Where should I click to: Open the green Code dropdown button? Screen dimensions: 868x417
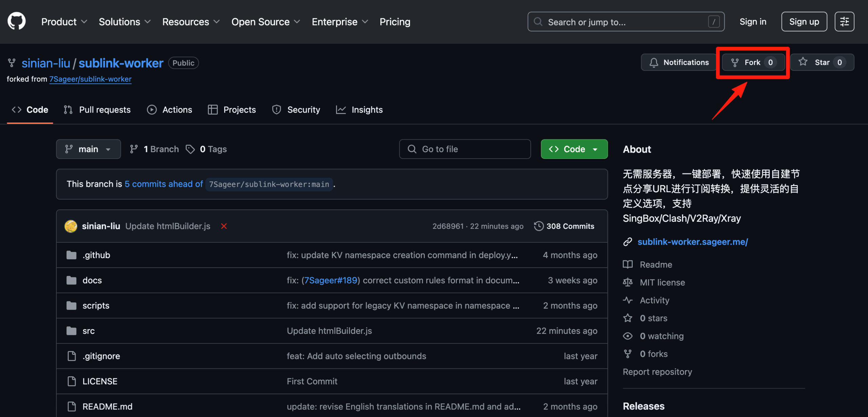[574, 149]
